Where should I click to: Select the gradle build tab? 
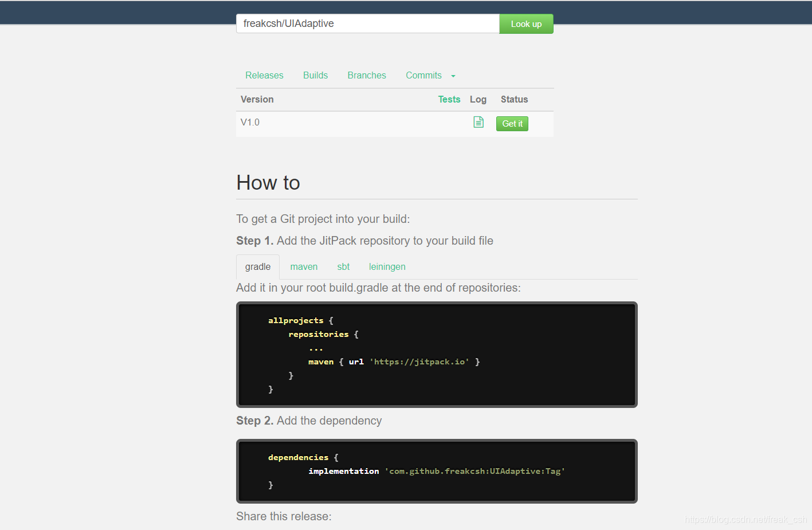coord(258,267)
